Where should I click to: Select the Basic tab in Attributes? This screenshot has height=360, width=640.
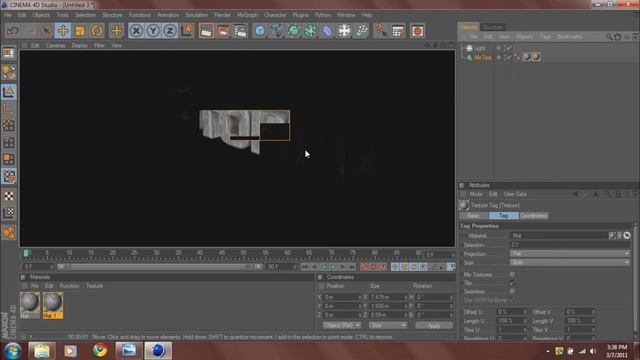(x=473, y=216)
